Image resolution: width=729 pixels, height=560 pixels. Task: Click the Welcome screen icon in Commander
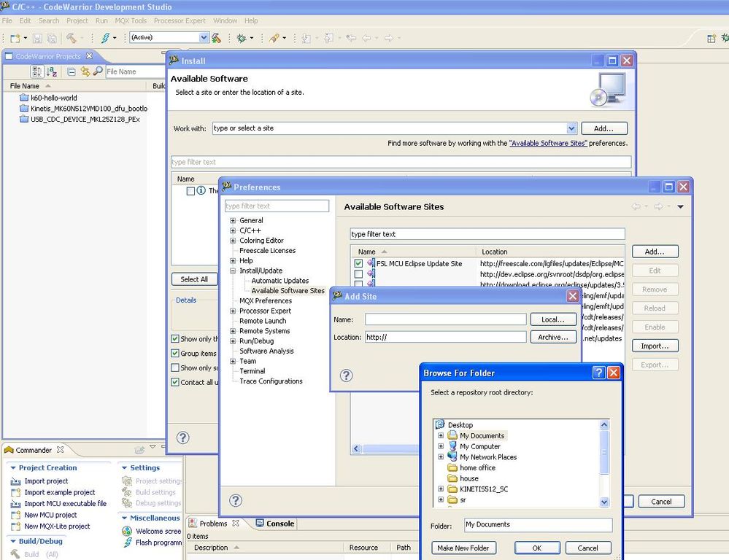point(127,531)
